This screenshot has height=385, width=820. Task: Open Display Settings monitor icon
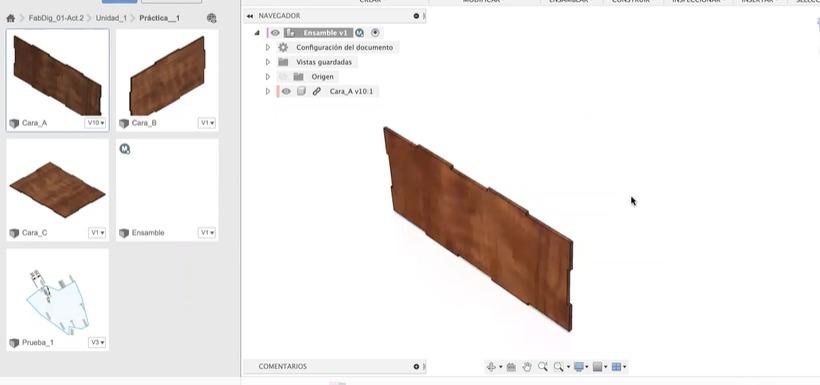pos(578,367)
